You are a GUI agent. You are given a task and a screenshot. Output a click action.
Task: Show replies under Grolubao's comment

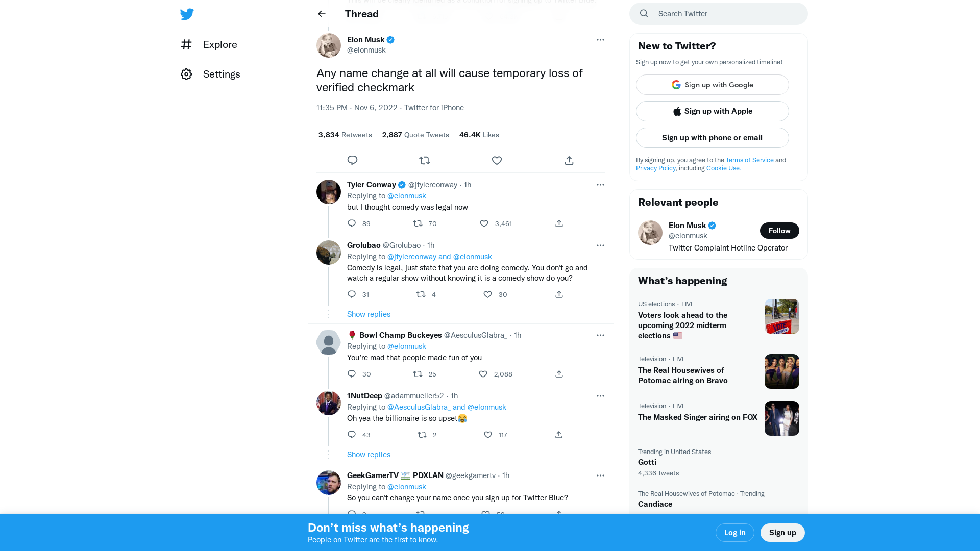pyautogui.click(x=369, y=314)
